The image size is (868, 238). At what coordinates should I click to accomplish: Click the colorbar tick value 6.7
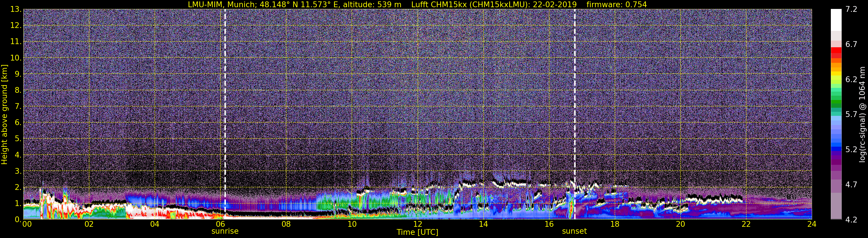coord(851,44)
